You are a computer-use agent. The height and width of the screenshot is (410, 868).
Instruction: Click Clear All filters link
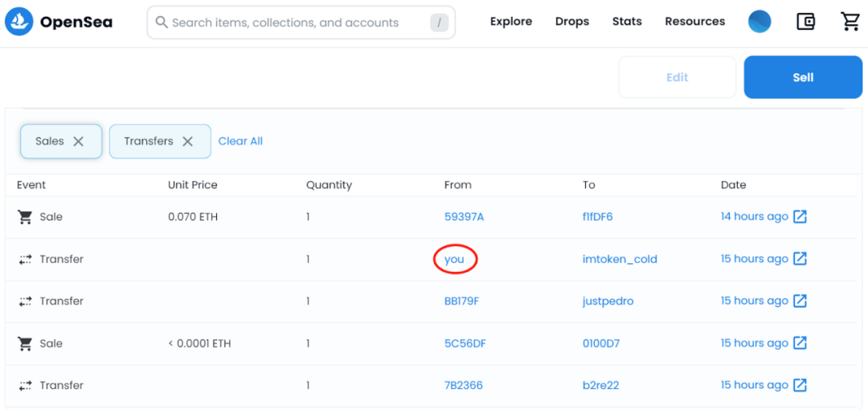240,141
